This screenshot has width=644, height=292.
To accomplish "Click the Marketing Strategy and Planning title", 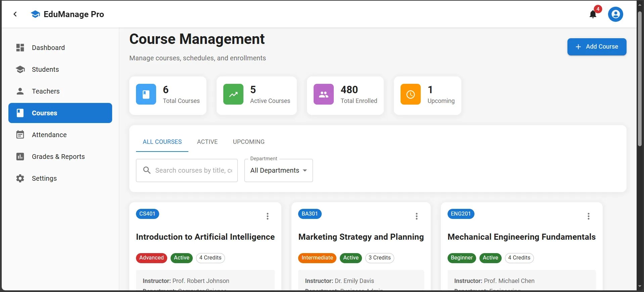I will tap(361, 237).
